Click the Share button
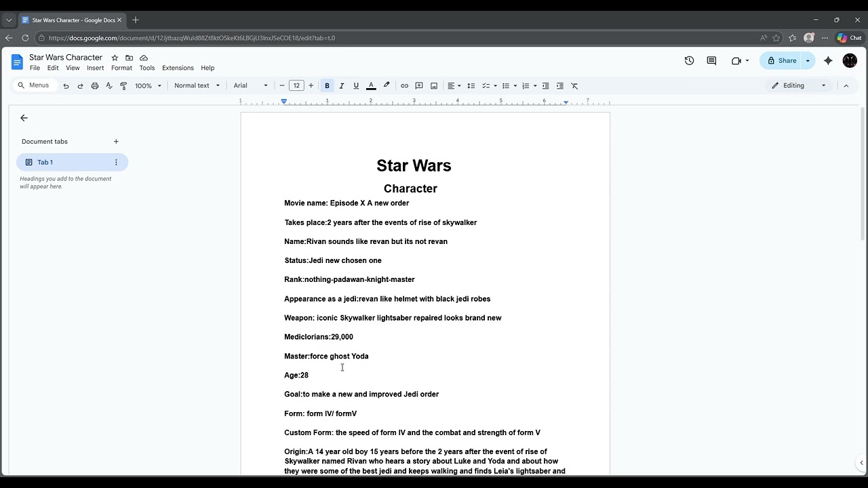This screenshot has height=488, width=868. (782, 60)
